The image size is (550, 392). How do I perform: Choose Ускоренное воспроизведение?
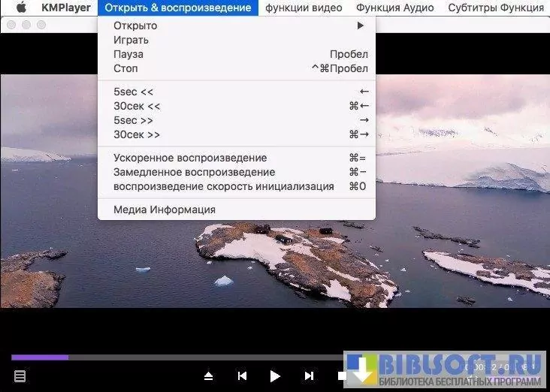(189, 158)
